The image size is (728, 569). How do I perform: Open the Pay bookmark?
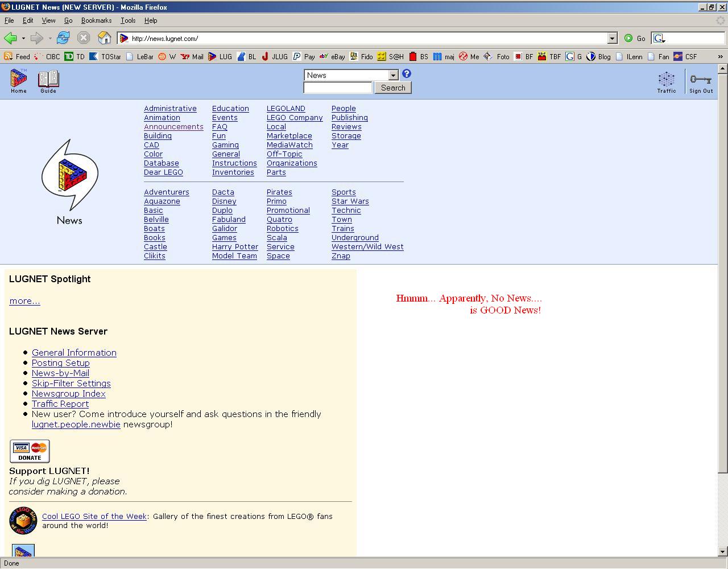tap(304, 56)
